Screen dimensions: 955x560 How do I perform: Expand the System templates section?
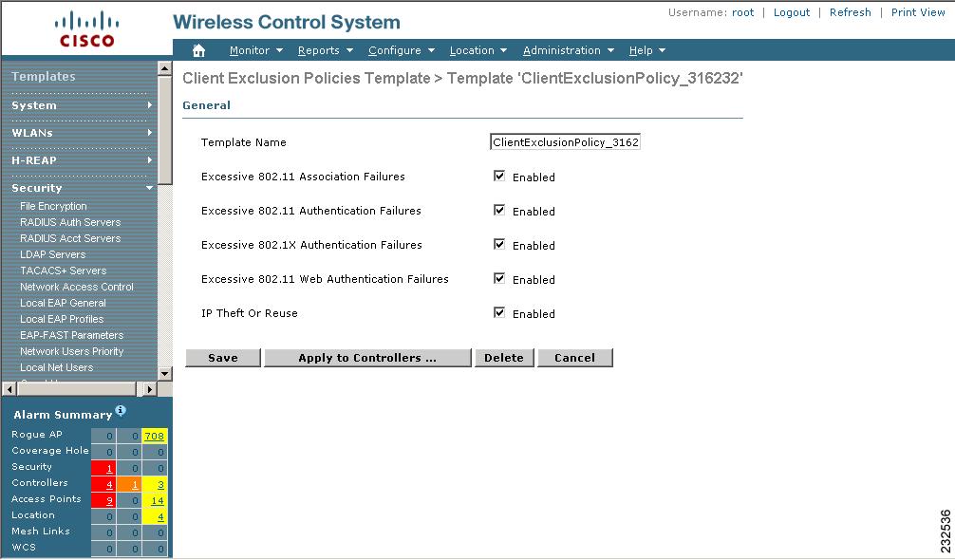click(x=82, y=105)
